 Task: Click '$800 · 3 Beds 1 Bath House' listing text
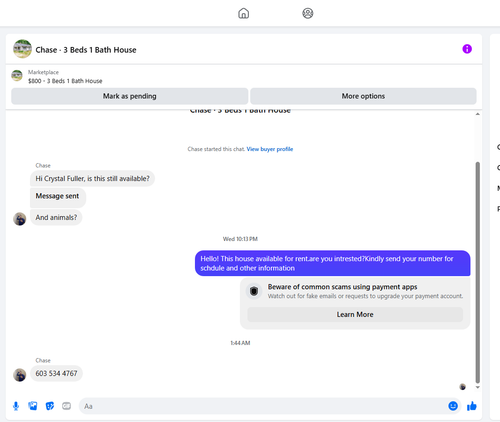click(65, 81)
